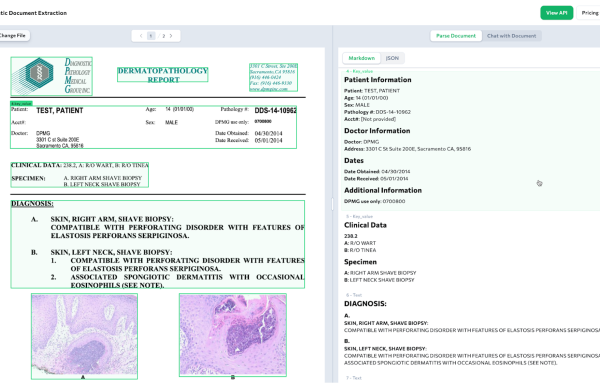Screen dimensions: 600x383
Task: Click the Diagnostic Pathology Medical Group logo
Action: coord(52,76)
